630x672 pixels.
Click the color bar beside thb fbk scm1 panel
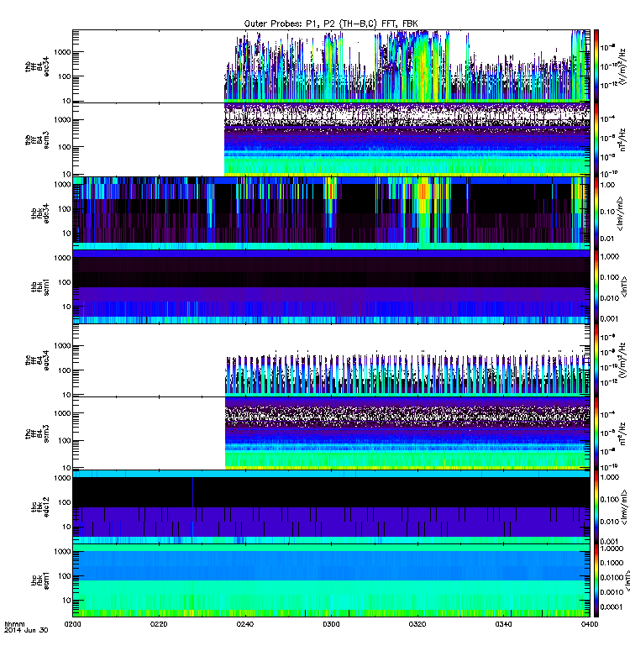(596, 286)
